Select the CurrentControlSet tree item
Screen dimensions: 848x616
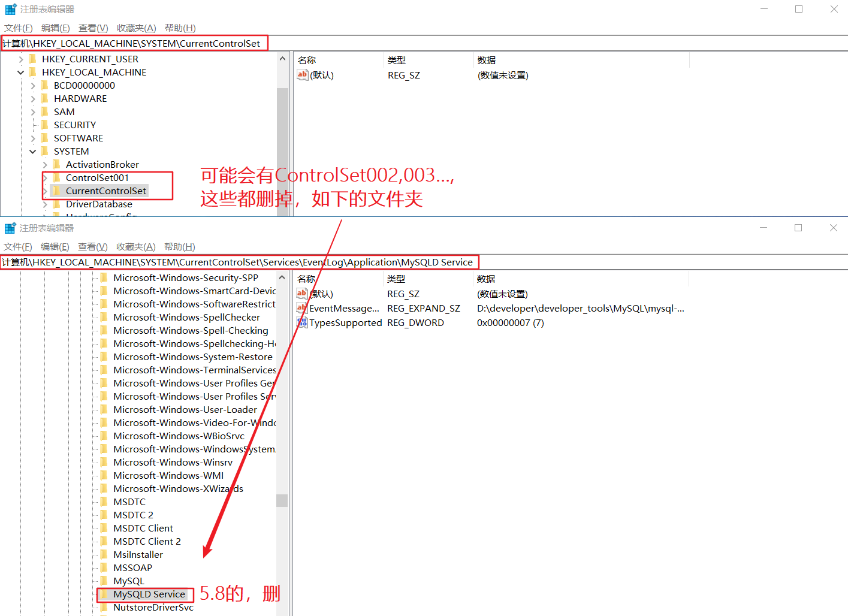(x=105, y=191)
